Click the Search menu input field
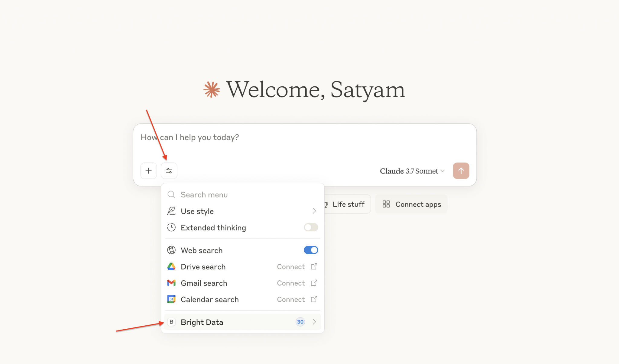This screenshot has height=364, width=619. 242,195
